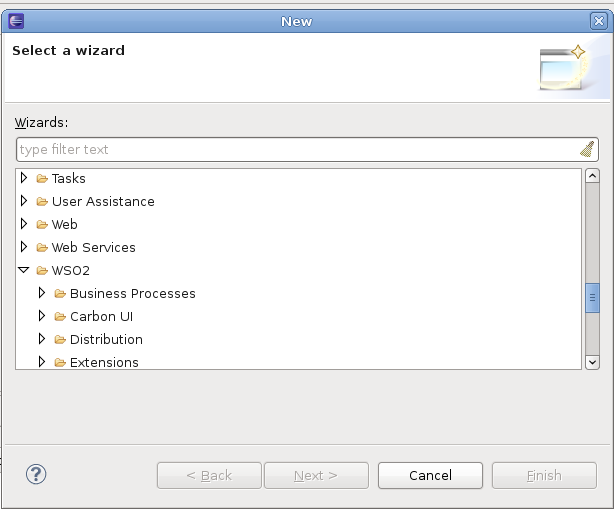This screenshot has height=510, width=614.
Task: Click the Distribution folder icon
Action: pyautogui.click(x=60, y=340)
